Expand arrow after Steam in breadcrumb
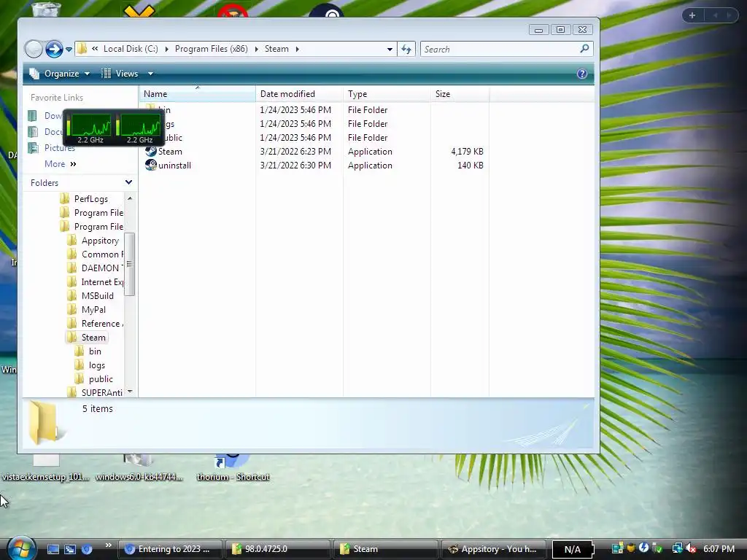The height and width of the screenshot is (560, 747). click(x=298, y=49)
